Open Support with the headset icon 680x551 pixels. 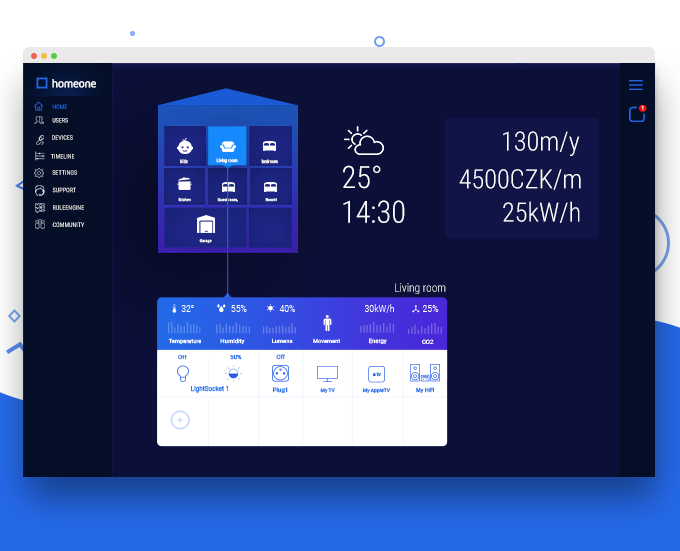[x=55, y=190]
